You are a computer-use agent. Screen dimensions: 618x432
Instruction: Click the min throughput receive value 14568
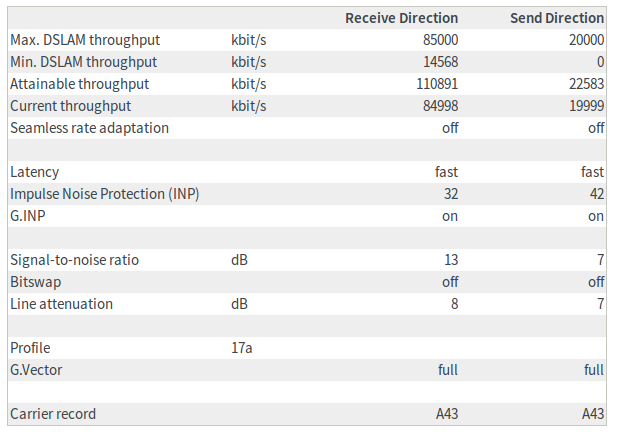(x=437, y=62)
